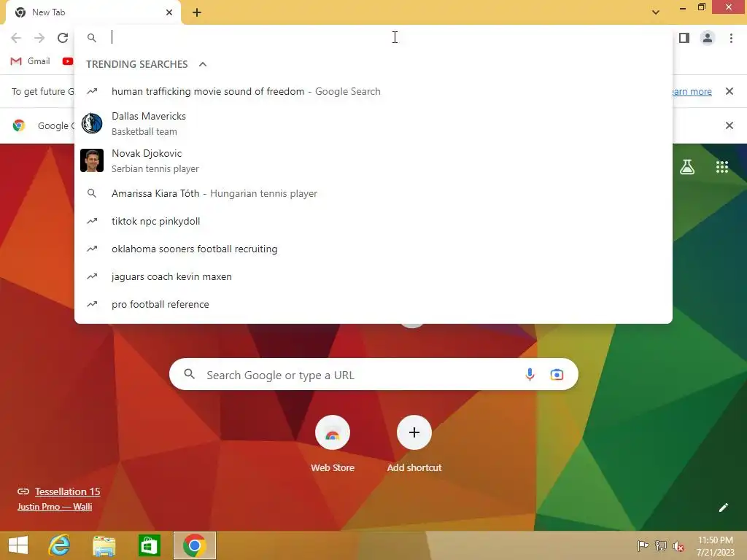Start voice search with the microphone icon

[530, 374]
